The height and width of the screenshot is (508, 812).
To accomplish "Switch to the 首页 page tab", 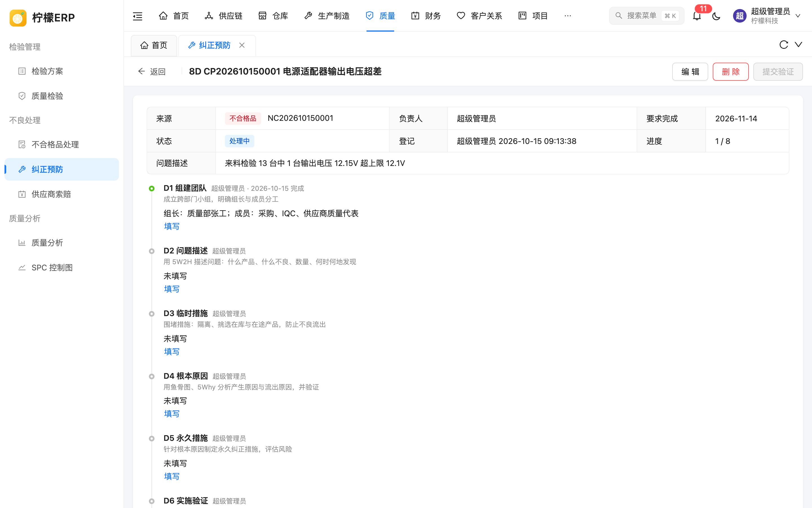I will (x=154, y=45).
